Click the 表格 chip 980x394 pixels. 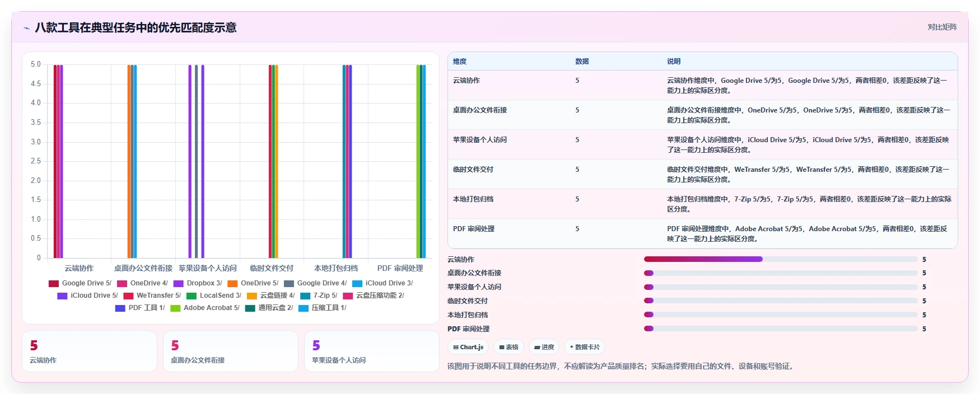click(508, 347)
